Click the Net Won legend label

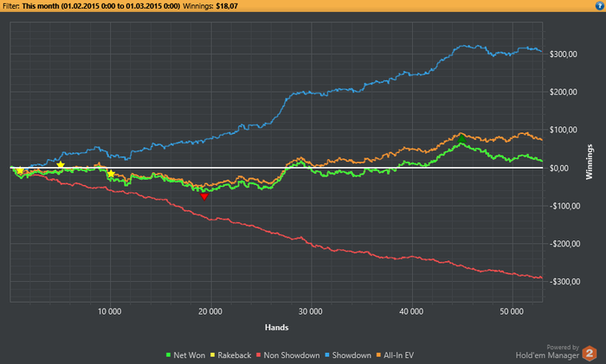[189, 355]
